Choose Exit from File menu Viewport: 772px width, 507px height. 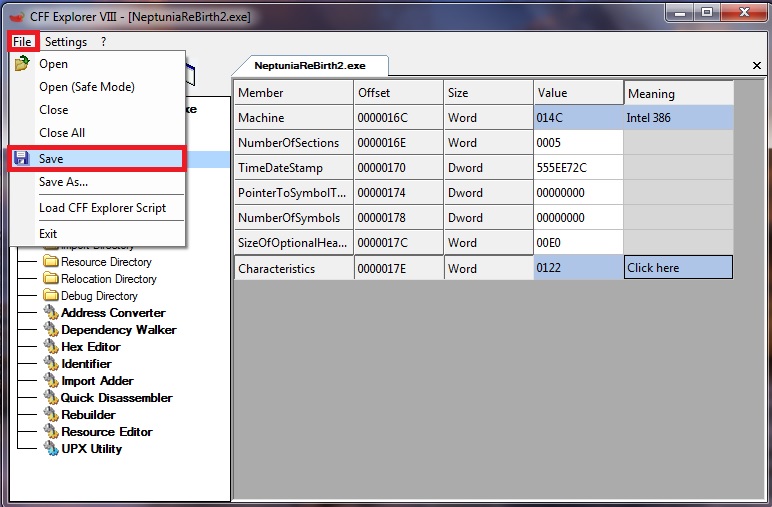click(x=97, y=233)
